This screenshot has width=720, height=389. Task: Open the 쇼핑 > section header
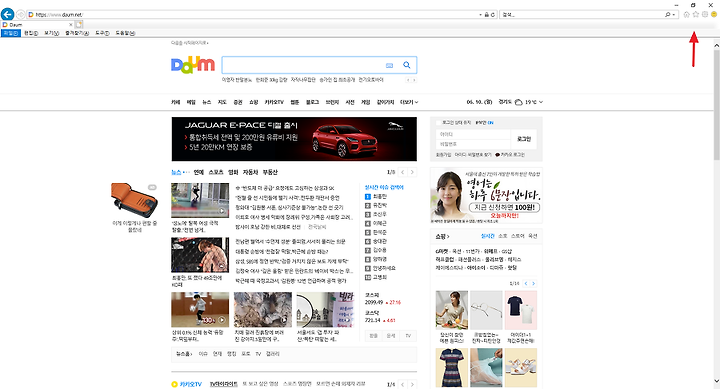pyautogui.click(x=442, y=236)
